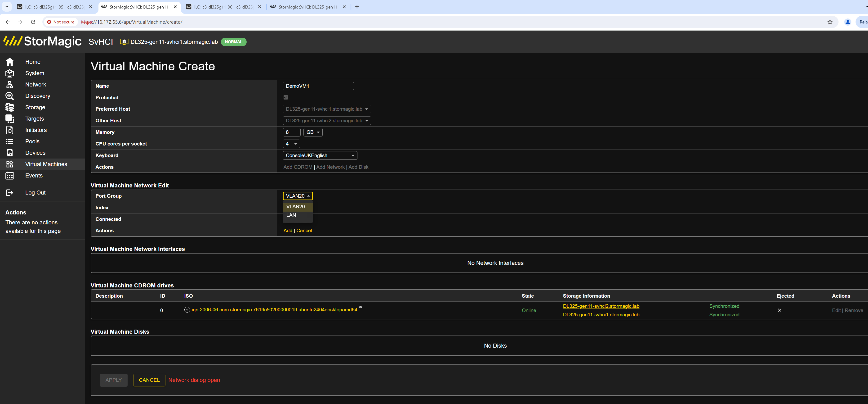Click Remove in the CDROM row actions
This screenshot has height=404, width=868.
[x=854, y=311]
